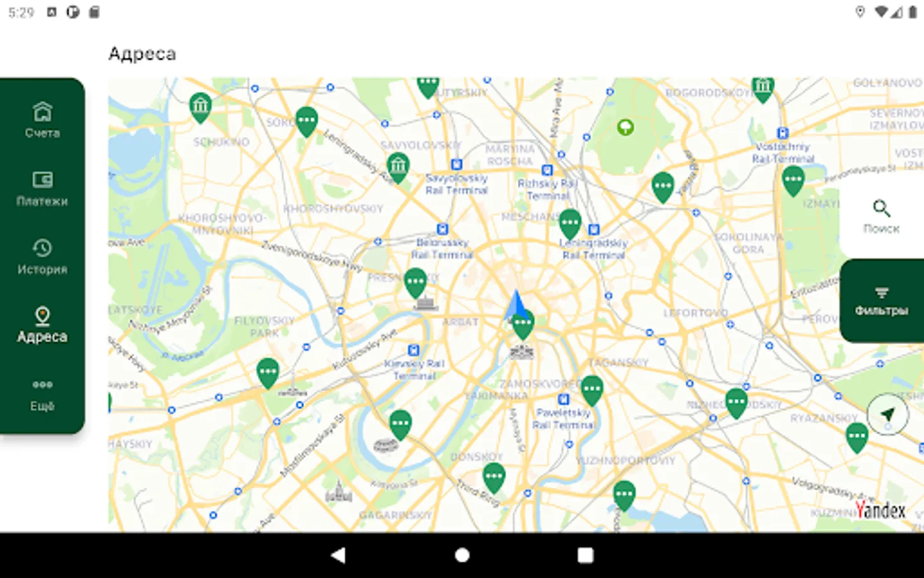Tap the Leningradsky Rail Terminal station icon
924x578 pixels.
594,229
